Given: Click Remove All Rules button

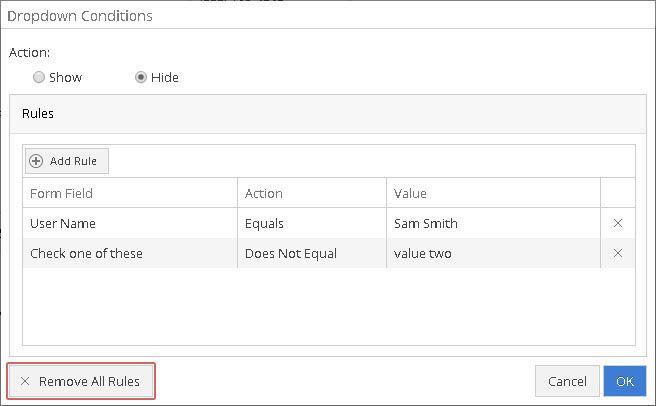Looking at the screenshot, I should click(81, 381).
